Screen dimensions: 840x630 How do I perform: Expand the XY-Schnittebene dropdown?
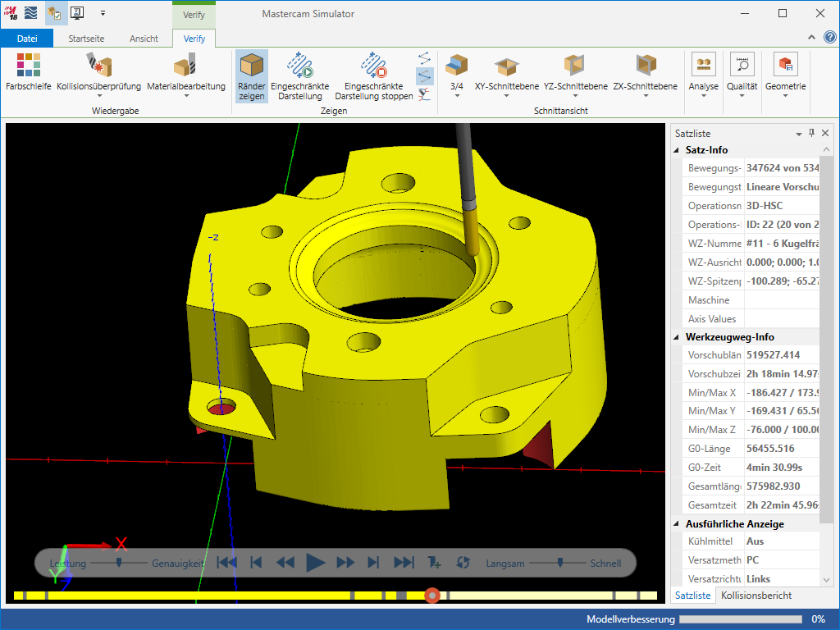(x=506, y=96)
